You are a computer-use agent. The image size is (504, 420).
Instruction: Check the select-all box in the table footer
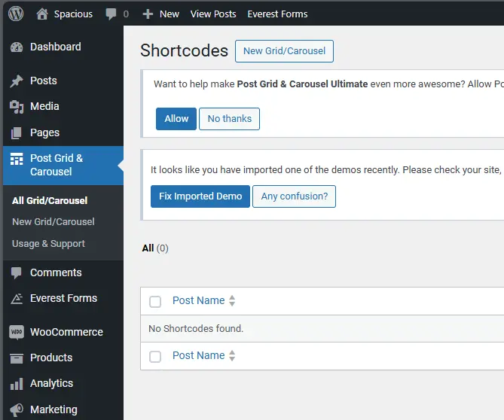pos(155,357)
